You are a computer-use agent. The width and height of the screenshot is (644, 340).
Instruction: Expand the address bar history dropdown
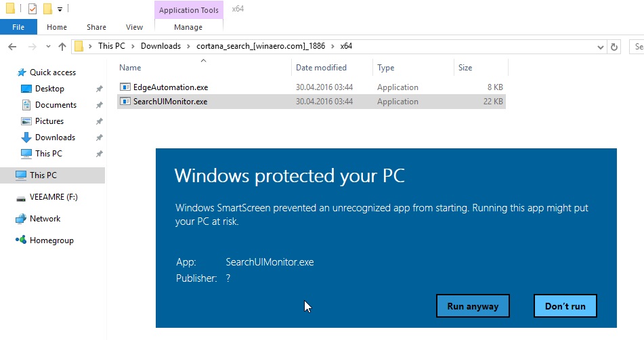click(x=600, y=47)
